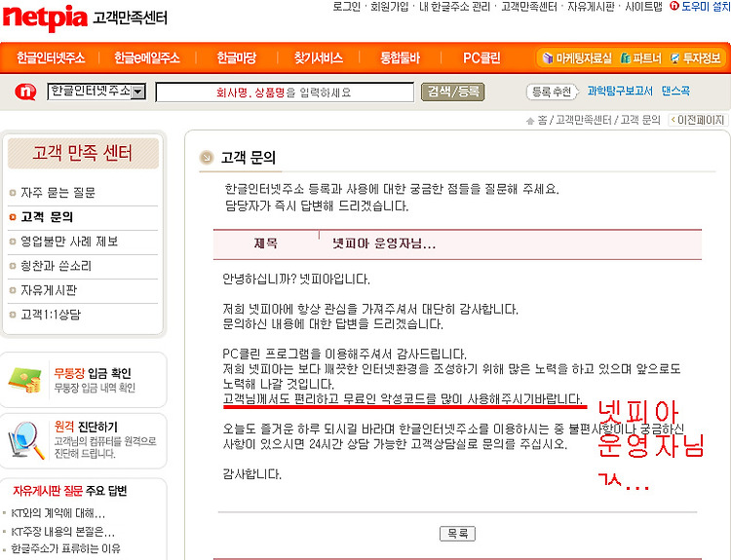Click the 목록 list button
The width and height of the screenshot is (731, 560).
pyautogui.click(x=457, y=534)
